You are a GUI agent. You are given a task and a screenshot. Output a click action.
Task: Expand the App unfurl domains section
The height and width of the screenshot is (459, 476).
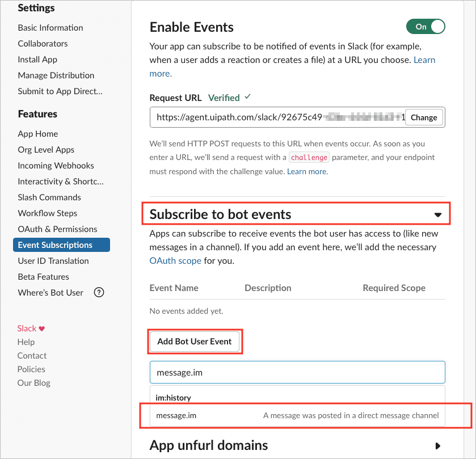click(437, 445)
